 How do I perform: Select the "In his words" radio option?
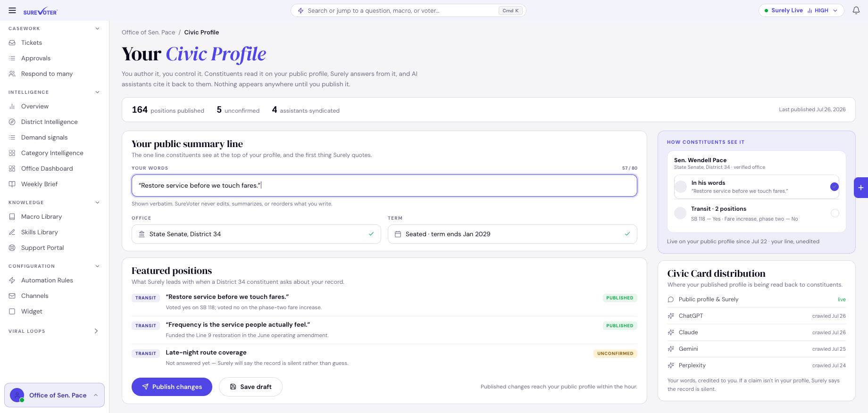[835, 187]
